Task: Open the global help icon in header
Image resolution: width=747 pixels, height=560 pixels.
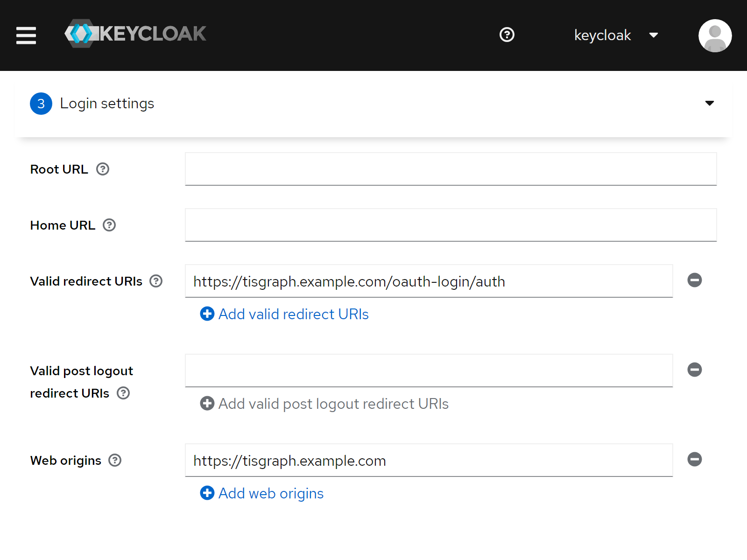Action: click(x=507, y=35)
